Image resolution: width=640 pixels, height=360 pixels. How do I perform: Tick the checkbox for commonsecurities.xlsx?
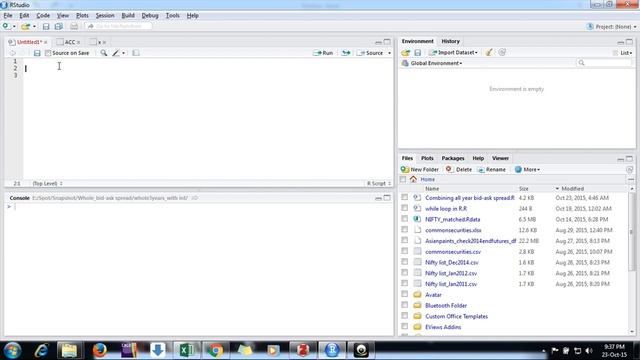[x=404, y=230]
